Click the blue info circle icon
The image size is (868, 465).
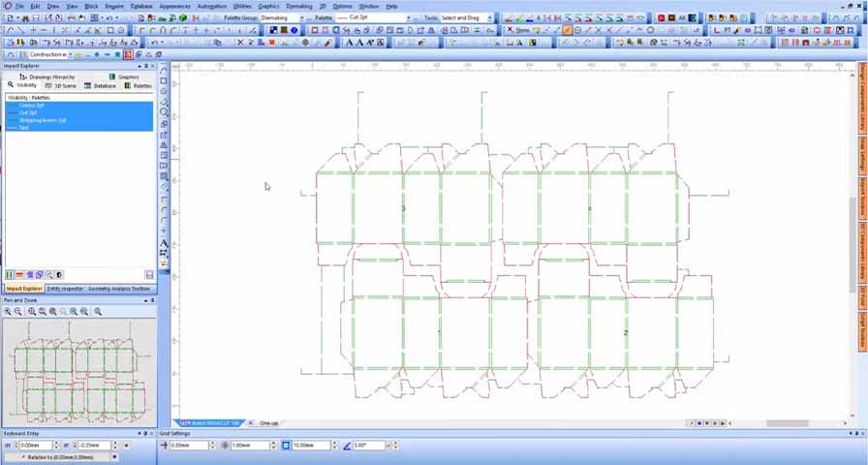pos(294,30)
